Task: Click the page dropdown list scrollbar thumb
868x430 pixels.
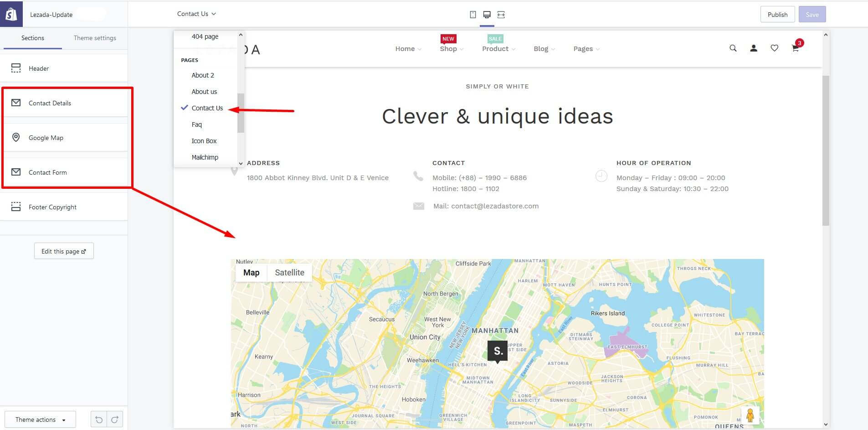Action: [241, 113]
